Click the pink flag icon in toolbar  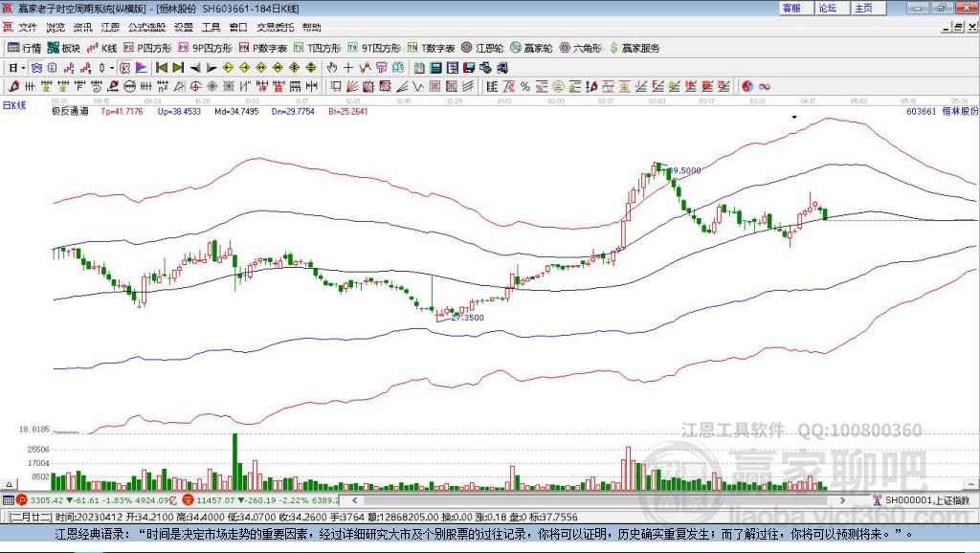point(142,68)
